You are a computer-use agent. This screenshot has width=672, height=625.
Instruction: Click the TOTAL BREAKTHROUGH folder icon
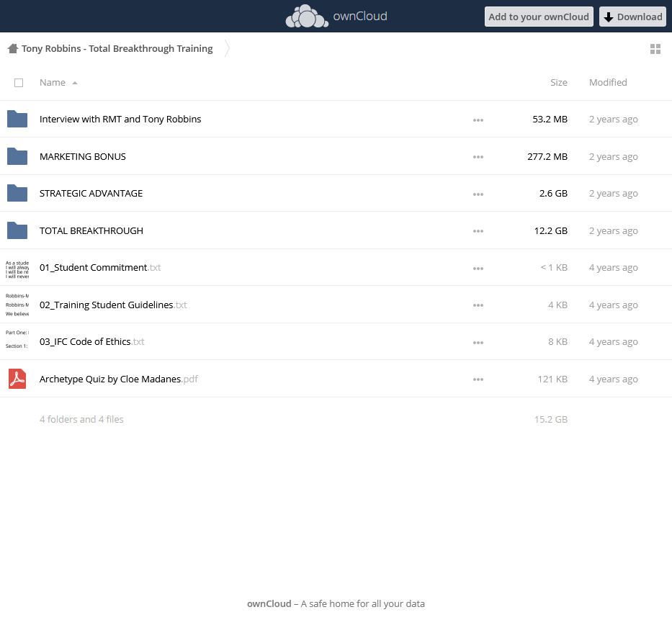point(17,230)
